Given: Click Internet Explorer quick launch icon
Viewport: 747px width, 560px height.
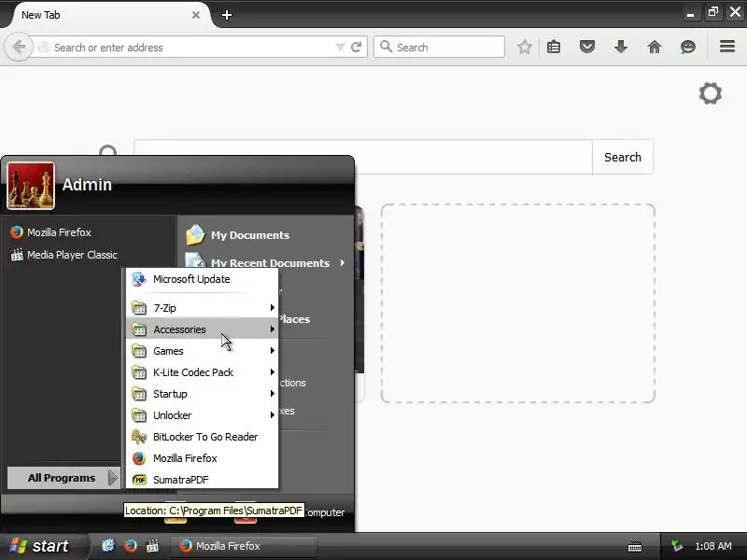Looking at the screenshot, I should (x=108, y=546).
